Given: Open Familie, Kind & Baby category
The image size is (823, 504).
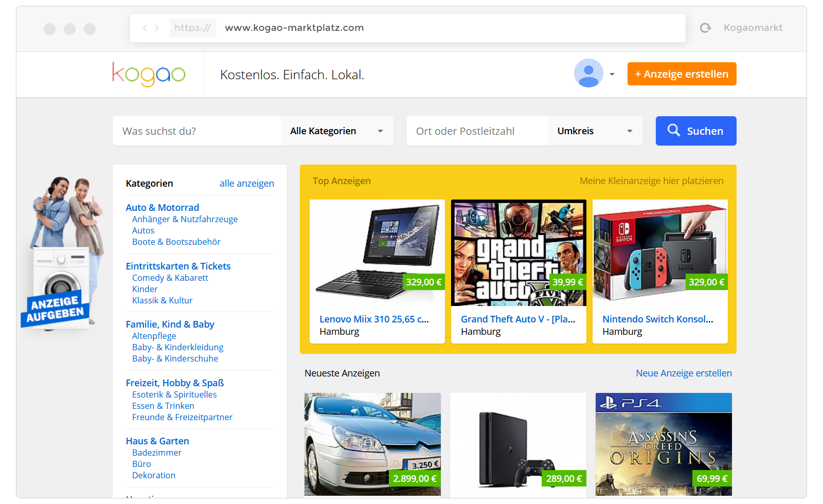Looking at the screenshot, I should click(170, 325).
